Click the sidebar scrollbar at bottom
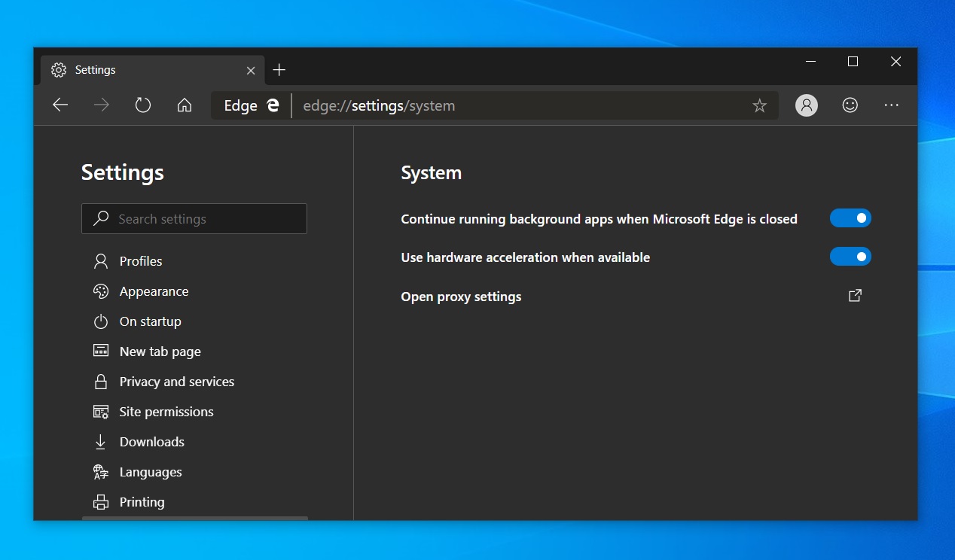Image resolution: width=955 pixels, height=560 pixels. tap(194, 519)
